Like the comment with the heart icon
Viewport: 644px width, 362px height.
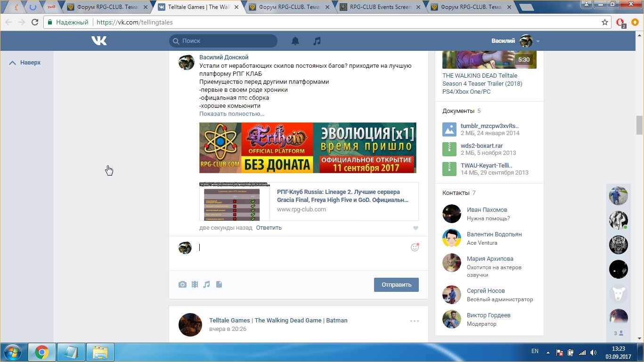point(416,228)
